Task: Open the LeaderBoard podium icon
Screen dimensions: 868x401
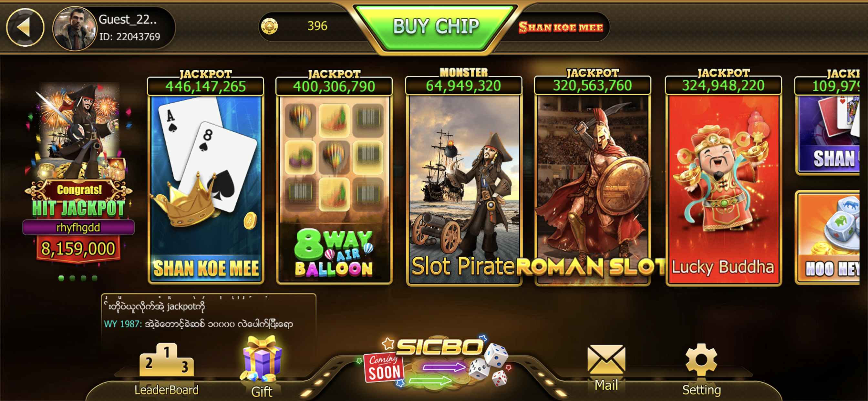Action: tap(166, 360)
